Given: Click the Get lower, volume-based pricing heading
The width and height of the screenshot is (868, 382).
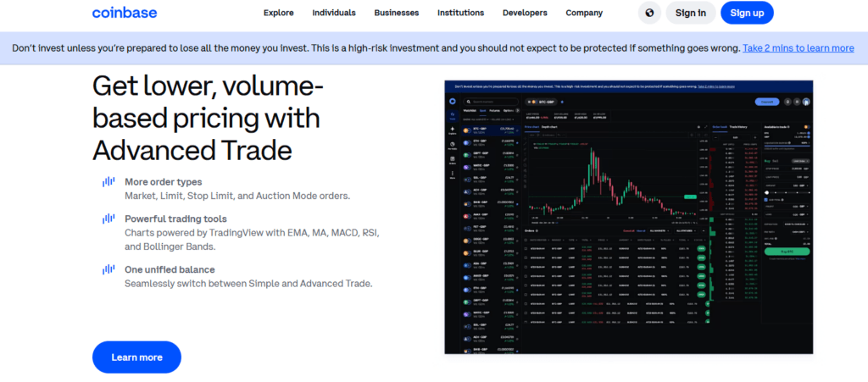Looking at the screenshot, I should 208,118.
